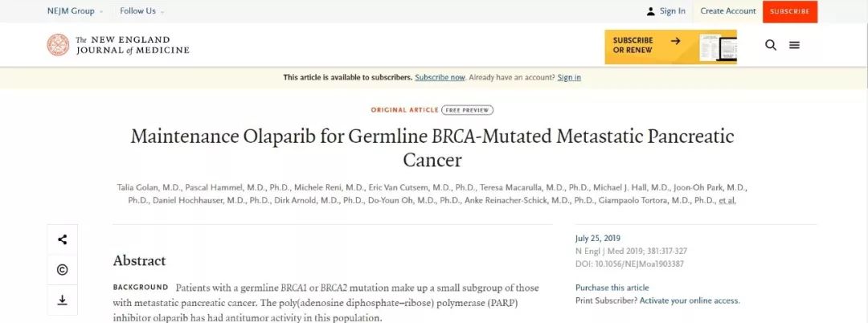Click the download icon in sidebar
Screen dimensions: 868x323
pos(62,300)
